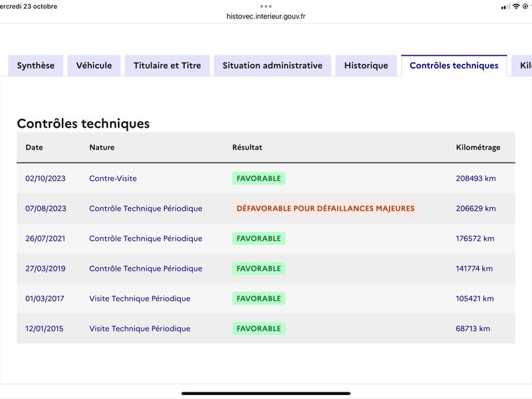Click the FAVORABLE badge for 02/10/2023
532x399 pixels.
[259, 178]
